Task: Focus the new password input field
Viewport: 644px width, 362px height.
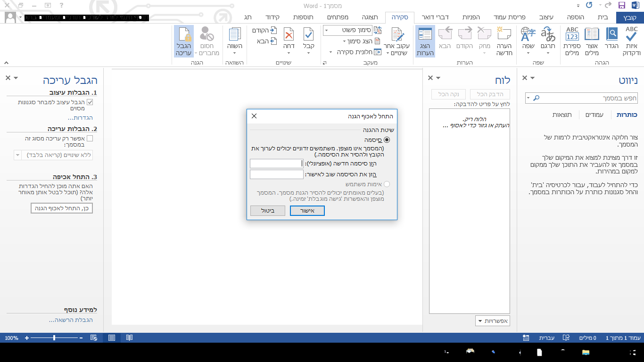Action: pos(277,164)
